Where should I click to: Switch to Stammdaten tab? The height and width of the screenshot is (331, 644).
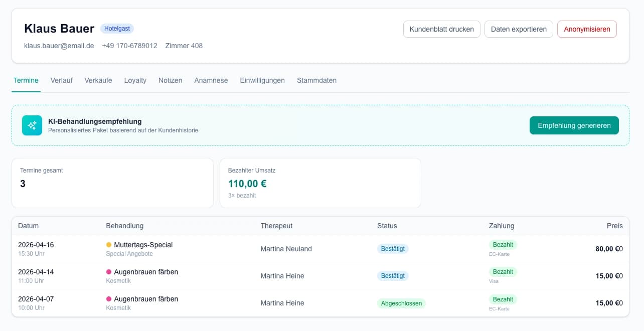(316, 80)
